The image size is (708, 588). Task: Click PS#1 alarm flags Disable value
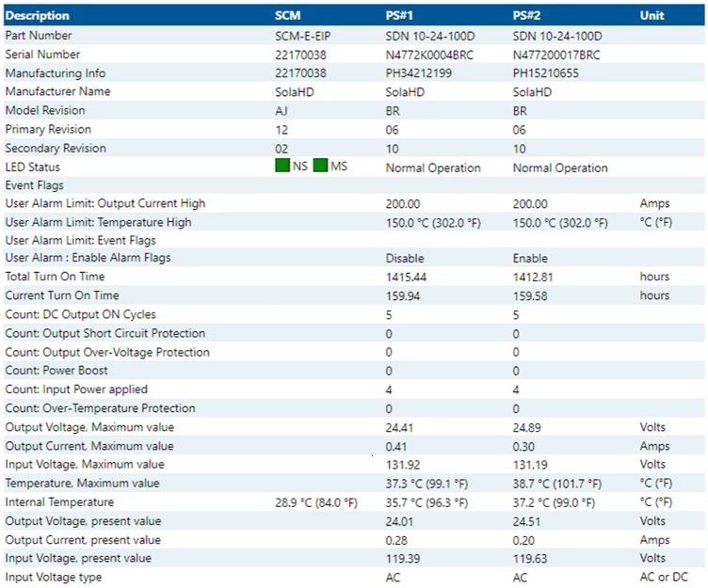(405, 259)
